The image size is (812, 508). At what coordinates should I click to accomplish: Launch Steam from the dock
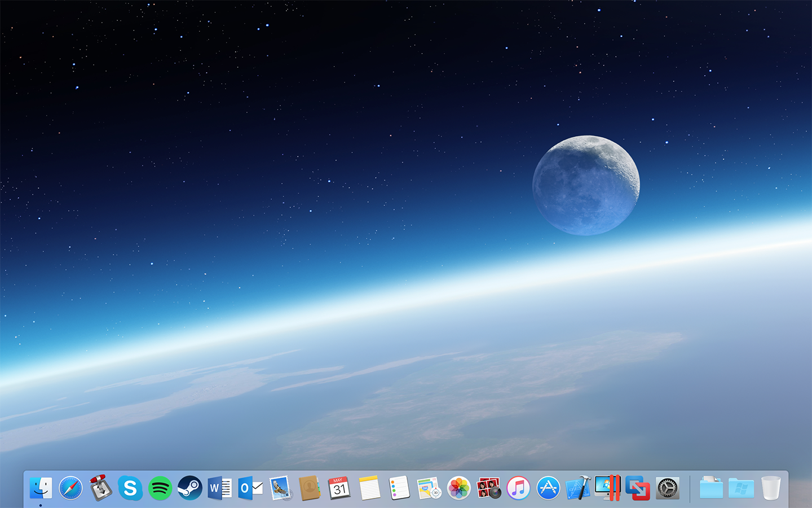pos(190,488)
